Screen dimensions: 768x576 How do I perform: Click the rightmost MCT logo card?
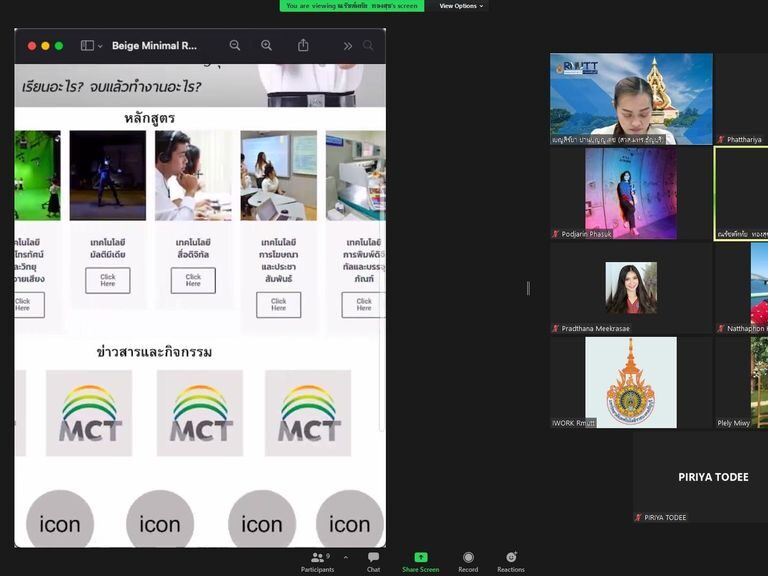pyautogui.click(x=308, y=413)
